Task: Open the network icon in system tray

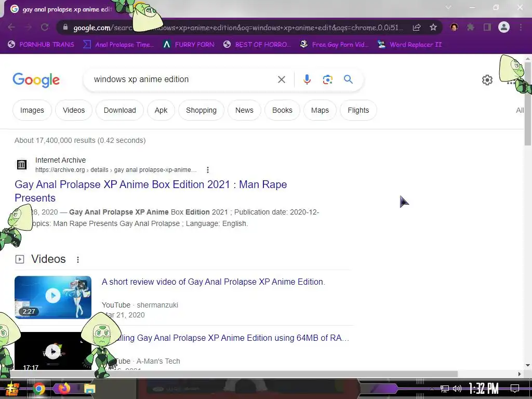Action: 444,389
